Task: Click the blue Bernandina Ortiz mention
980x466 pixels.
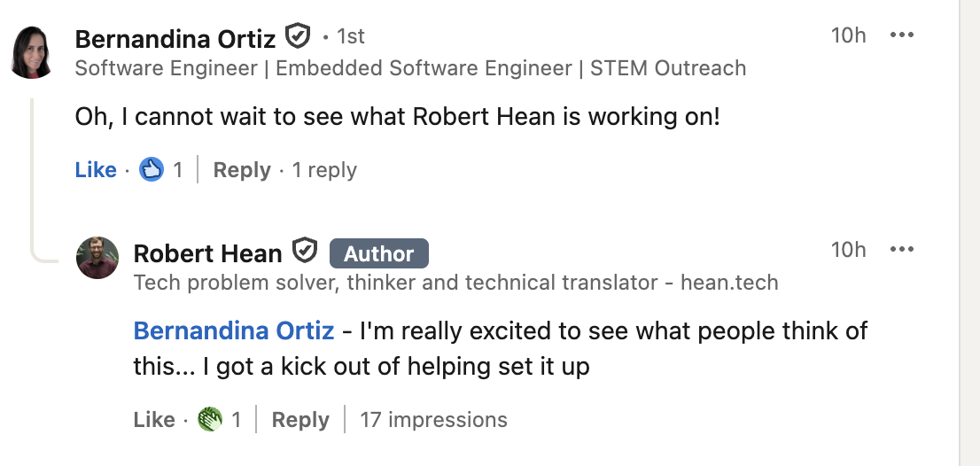Action: click(234, 331)
